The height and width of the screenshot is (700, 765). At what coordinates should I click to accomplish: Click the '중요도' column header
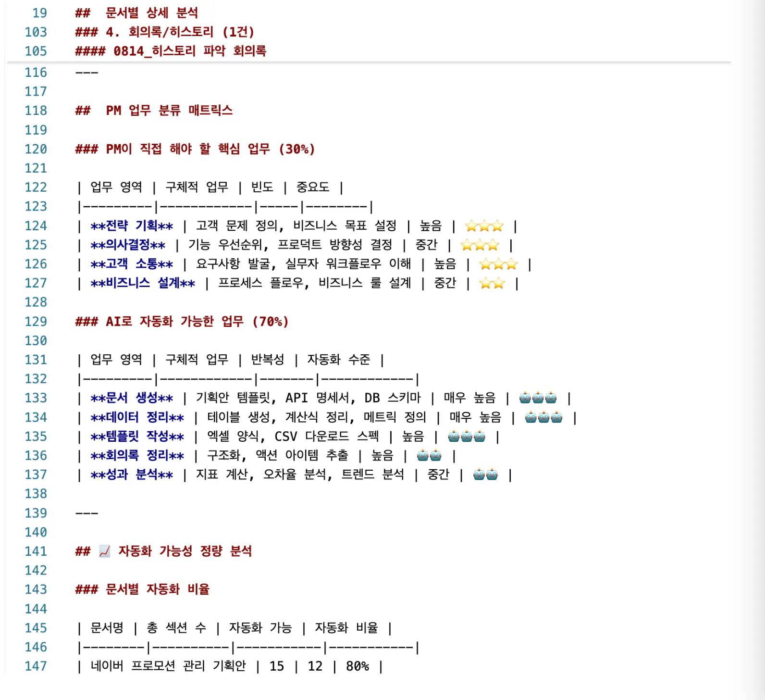[x=313, y=187]
